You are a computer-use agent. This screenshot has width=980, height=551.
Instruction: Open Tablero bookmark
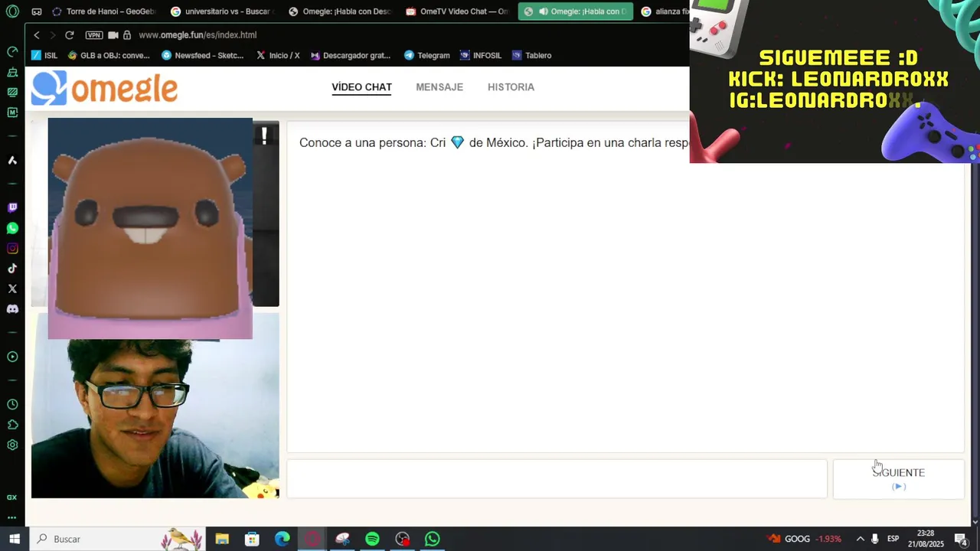[531, 55]
